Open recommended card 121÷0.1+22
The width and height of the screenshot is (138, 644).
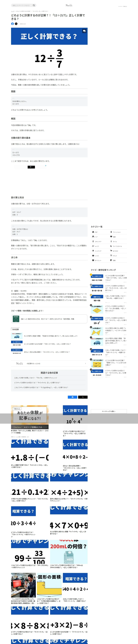pyautogui.click(x=30, y=488)
